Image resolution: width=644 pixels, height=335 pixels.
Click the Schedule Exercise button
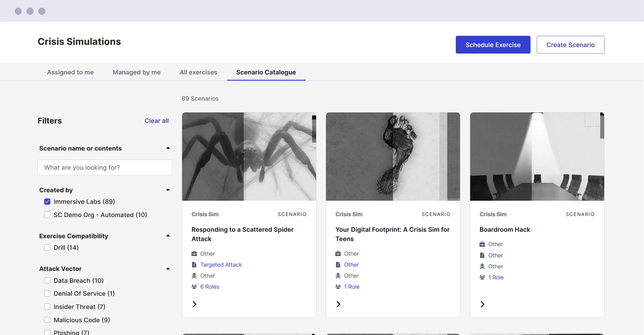tap(493, 45)
